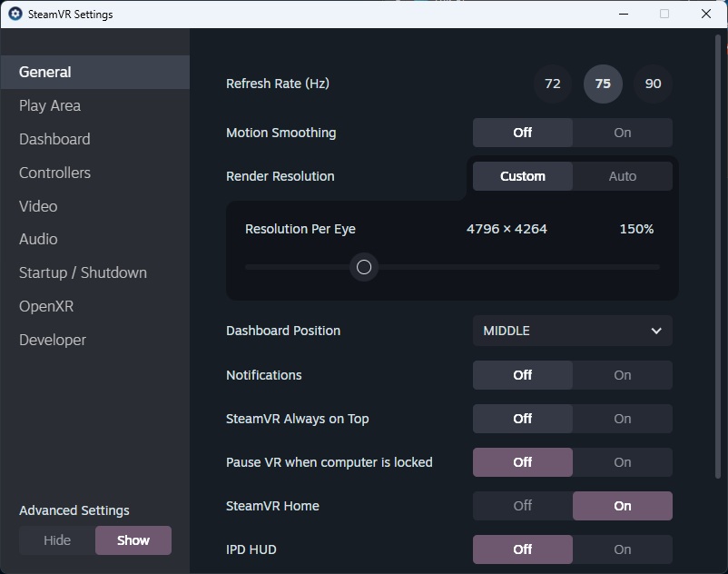Click the Resolution Per Eye label

pos(300,229)
